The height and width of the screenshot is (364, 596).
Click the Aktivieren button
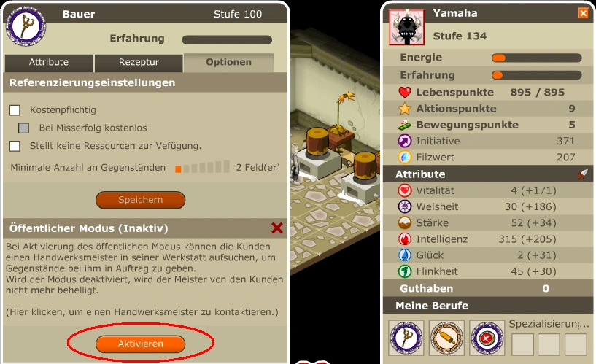[140, 344]
